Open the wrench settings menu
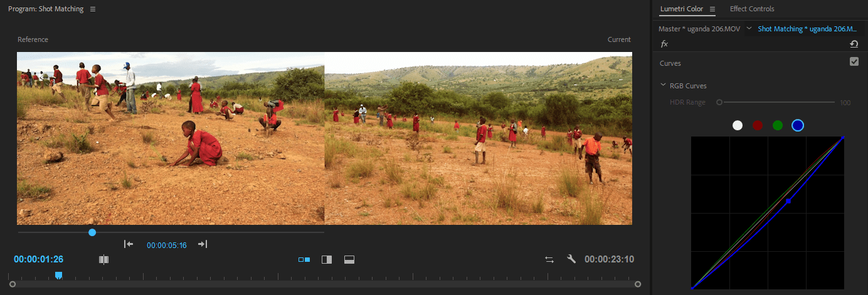This screenshot has height=295, width=868. [x=571, y=259]
